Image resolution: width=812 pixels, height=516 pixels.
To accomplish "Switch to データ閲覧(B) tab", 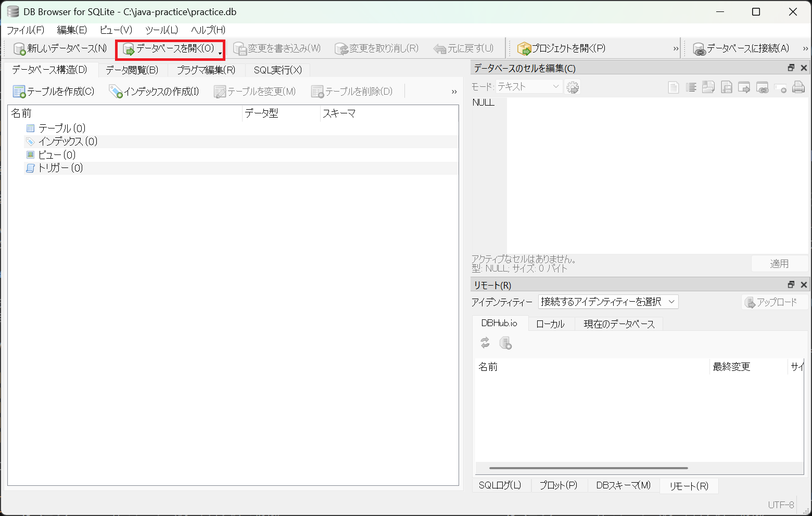I will coord(132,70).
